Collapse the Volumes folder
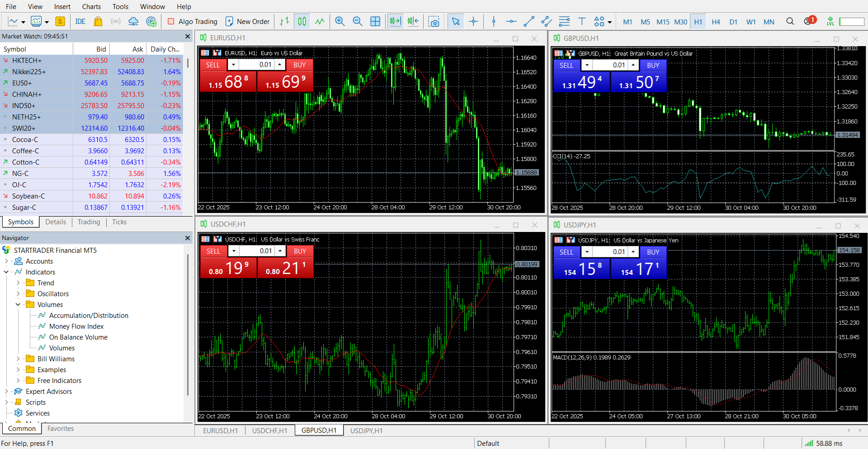This screenshot has width=868, height=449. [x=18, y=304]
